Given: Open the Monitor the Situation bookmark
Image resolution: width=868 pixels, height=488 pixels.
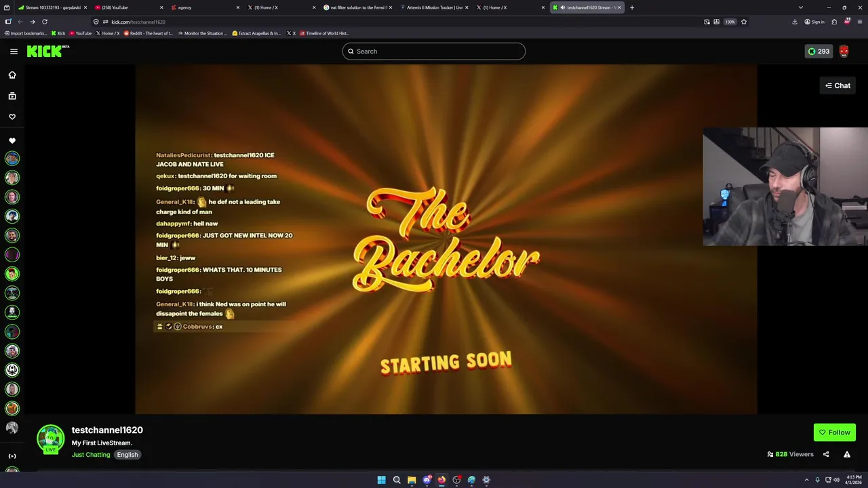Looking at the screenshot, I should click(204, 33).
